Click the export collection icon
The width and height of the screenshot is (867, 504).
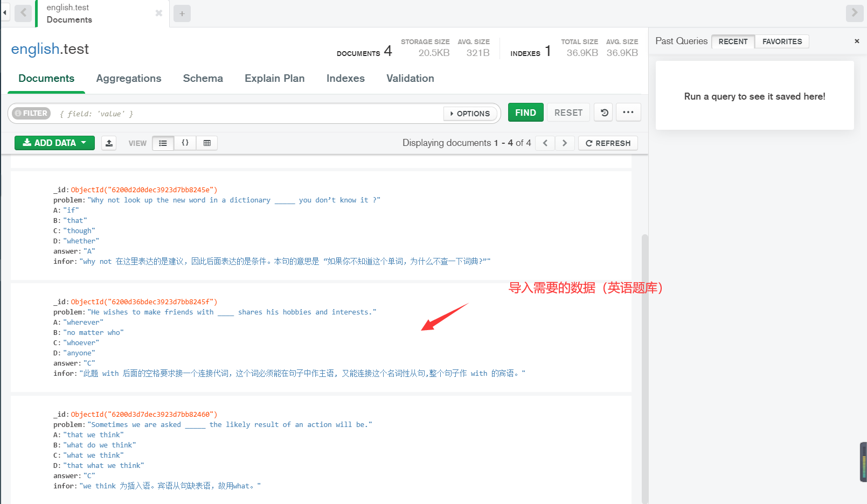[109, 143]
